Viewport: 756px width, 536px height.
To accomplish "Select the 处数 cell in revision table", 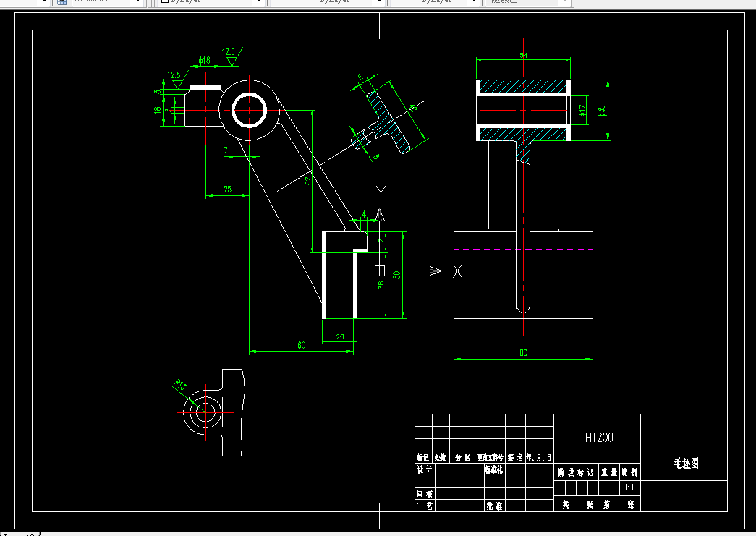I will (x=441, y=457).
